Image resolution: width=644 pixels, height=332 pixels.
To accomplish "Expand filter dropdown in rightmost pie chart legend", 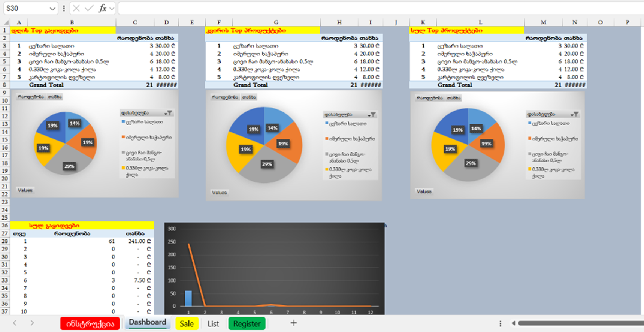I will click(x=575, y=114).
